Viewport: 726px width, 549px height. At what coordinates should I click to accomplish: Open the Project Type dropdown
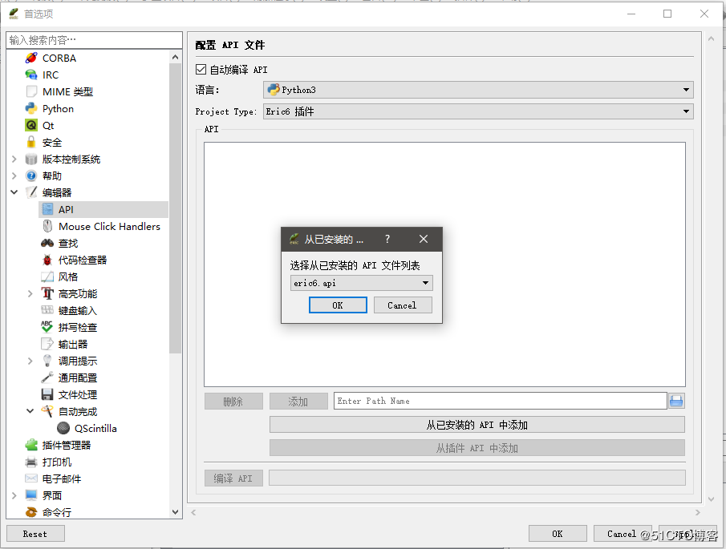[x=477, y=112]
